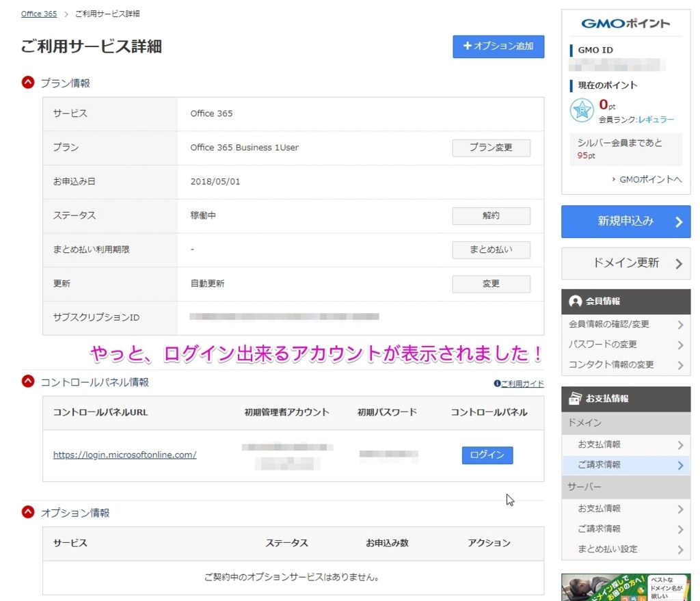Screen dimensions: 700x601
Task: Click the 0pt current points value
Action: [607, 105]
